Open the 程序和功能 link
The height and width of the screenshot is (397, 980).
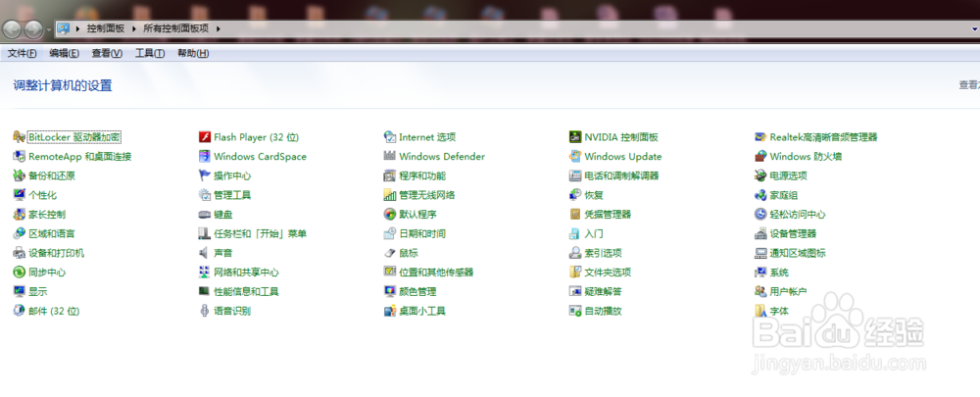click(422, 176)
